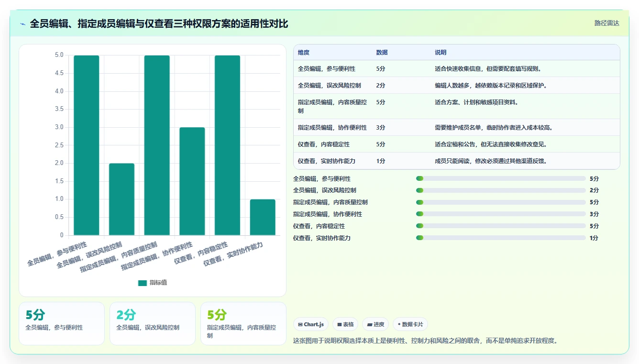The width and height of the screenshot is (639, 364).
Task: Click the description 需要维护成员名单，临时协作者进入成本较高。
Action: pyautogui.click(x=494, y=128)
